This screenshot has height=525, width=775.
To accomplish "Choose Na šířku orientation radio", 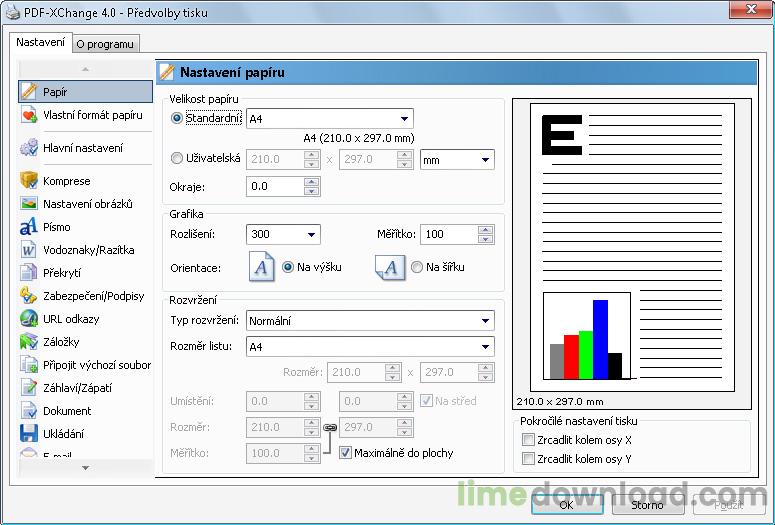I will point(417,267).
